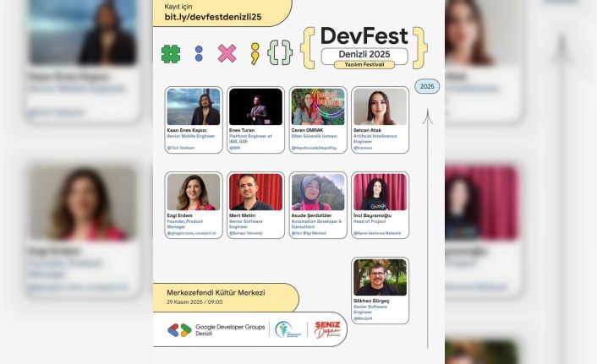Click the 'Google Developer Groups Denizli' text
The height and width of the screenshot is (364, 597).
(x=230, y=329)
